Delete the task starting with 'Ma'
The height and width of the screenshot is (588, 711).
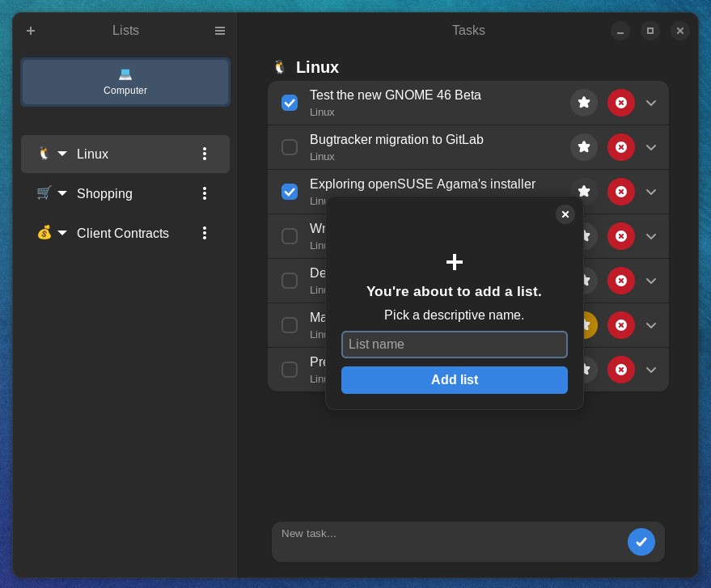coord(621,325)
